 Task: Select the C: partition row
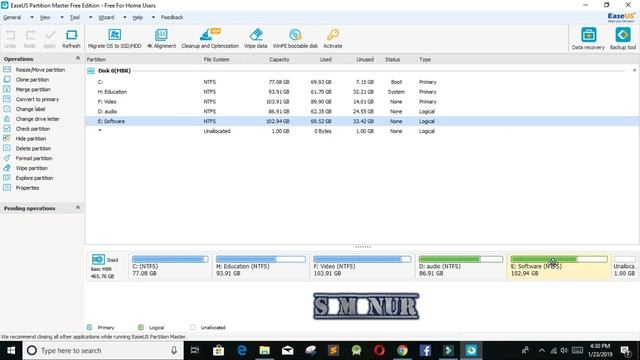coord(362,82)
